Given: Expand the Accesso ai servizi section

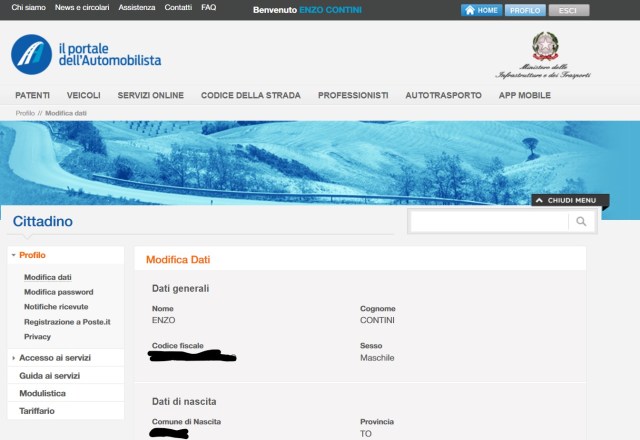Looking at the screenshot, I should pos(55,357).
